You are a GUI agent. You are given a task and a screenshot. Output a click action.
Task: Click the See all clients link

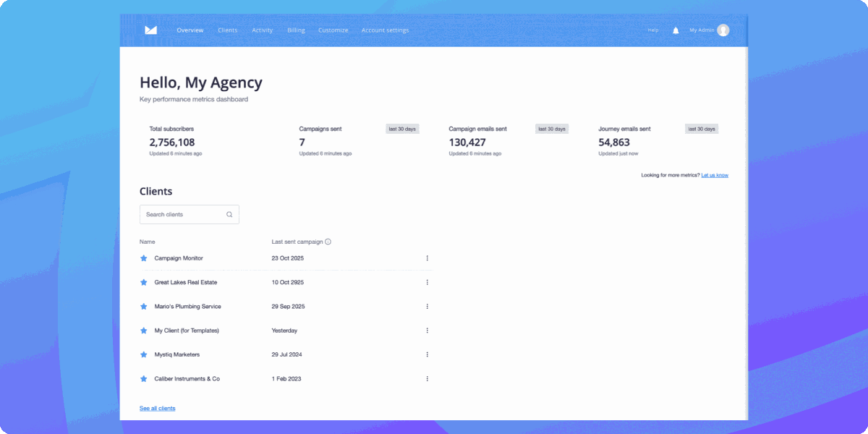point(157,409)
